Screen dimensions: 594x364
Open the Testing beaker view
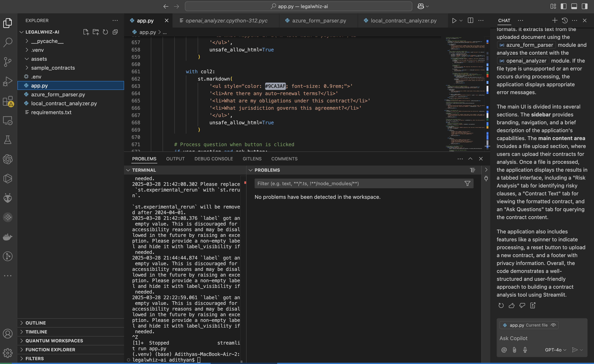click(x=8, y=140)
